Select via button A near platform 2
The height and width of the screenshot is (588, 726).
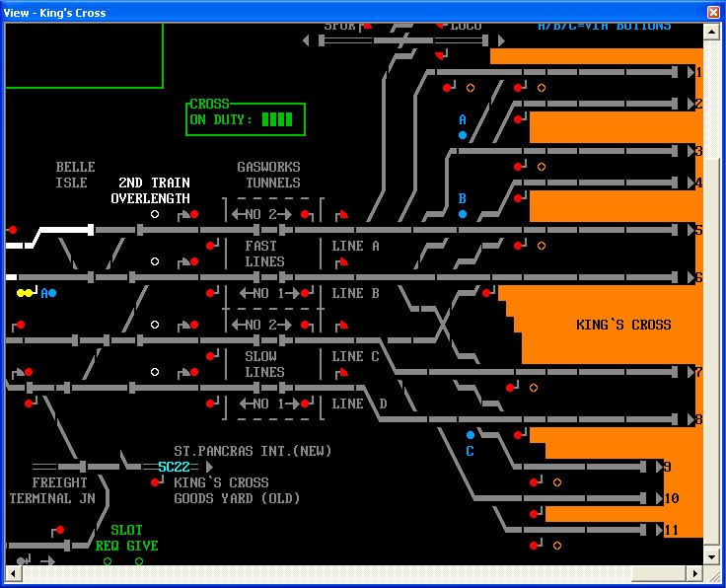tap(462, 135)
